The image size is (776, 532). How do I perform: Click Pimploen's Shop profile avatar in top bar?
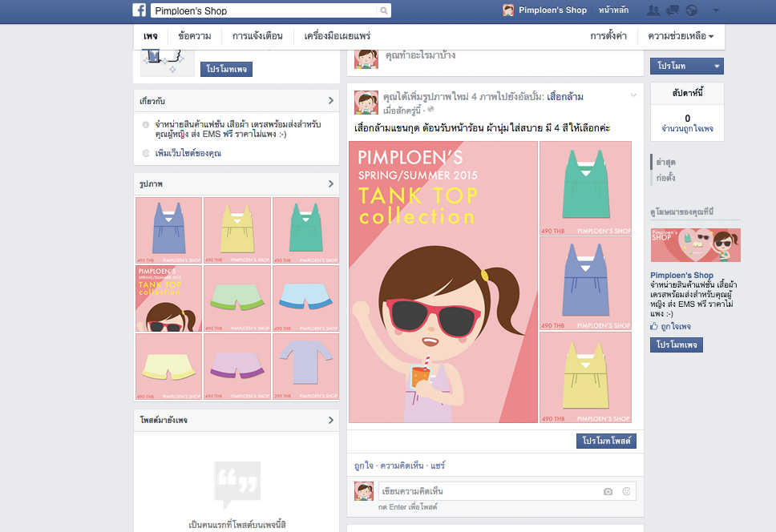pos(507,10)
